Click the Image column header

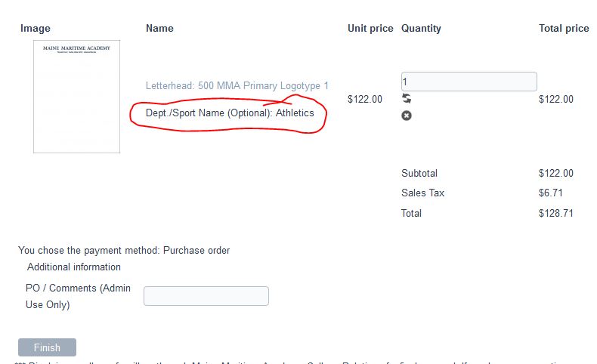[x=36, y=29]
